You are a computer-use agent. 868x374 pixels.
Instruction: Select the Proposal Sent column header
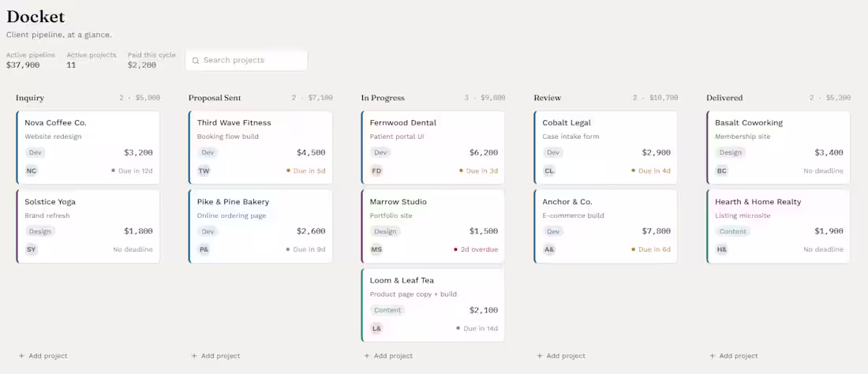coord(214,98)
